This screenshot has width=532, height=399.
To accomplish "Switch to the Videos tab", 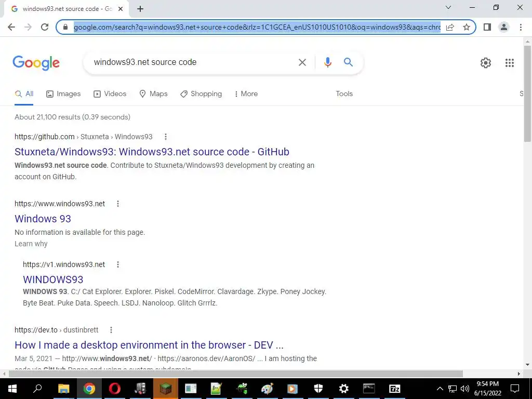I will [110, 94].
